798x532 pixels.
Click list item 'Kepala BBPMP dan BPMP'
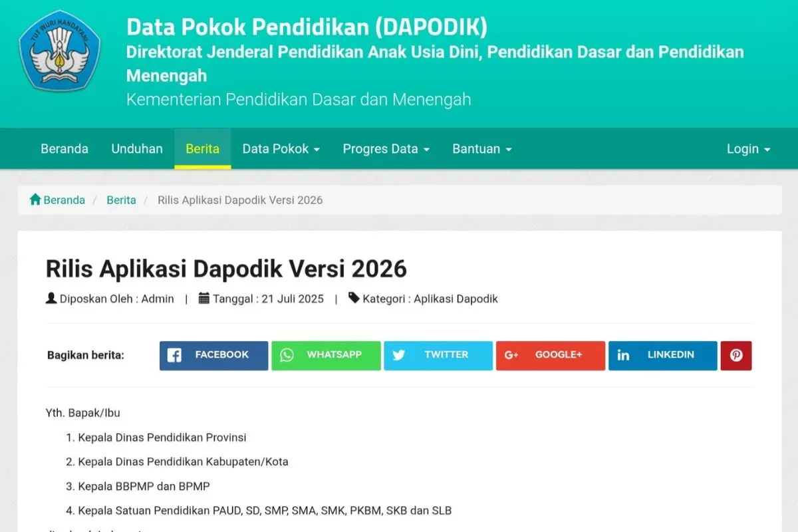pos(144,486)
